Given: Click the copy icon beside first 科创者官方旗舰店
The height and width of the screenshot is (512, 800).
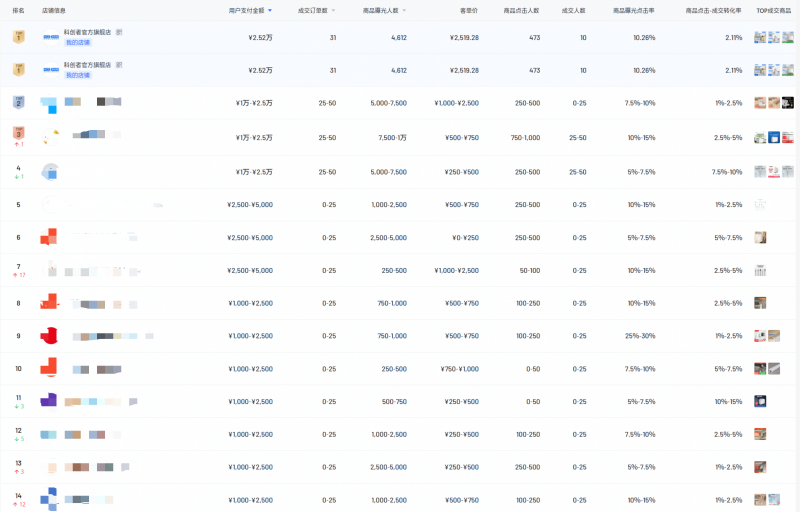Looking at the screenshot, I should point(119,33).
